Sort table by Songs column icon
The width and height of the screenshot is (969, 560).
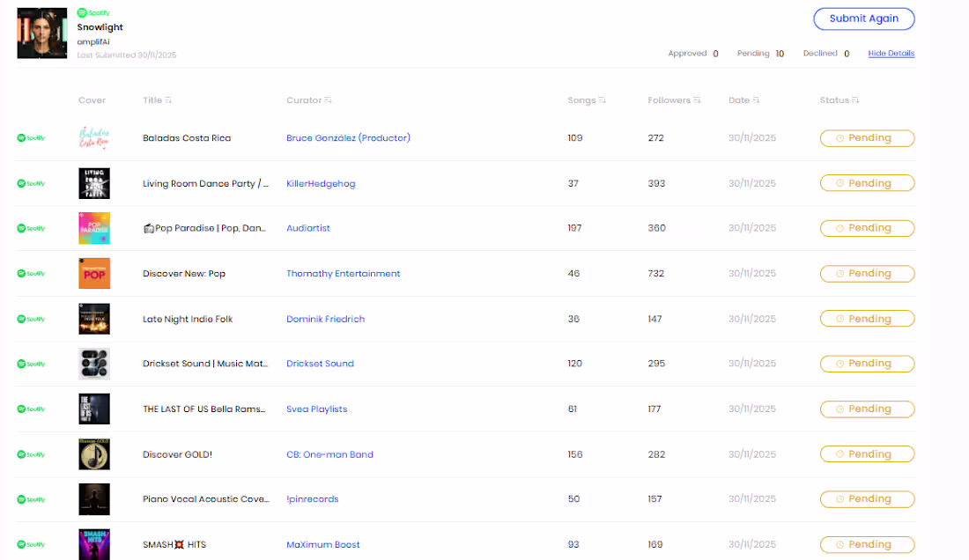click(x=602, y=100)
